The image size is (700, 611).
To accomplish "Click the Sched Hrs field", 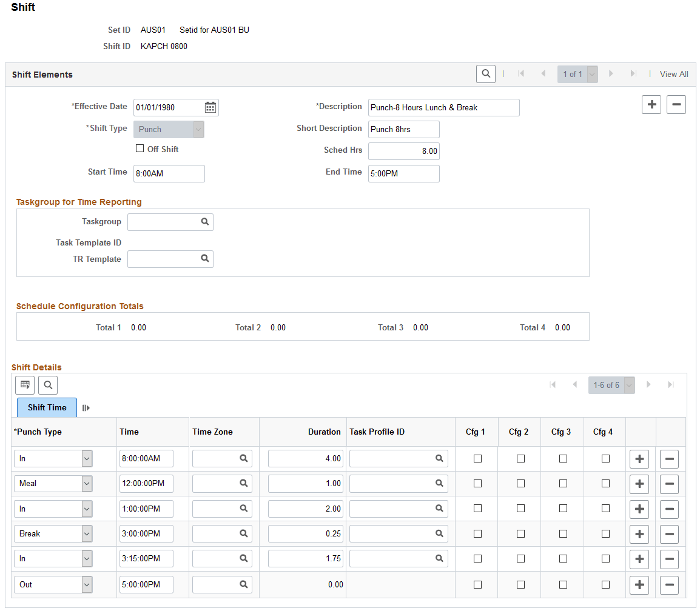I will (403, 151).
